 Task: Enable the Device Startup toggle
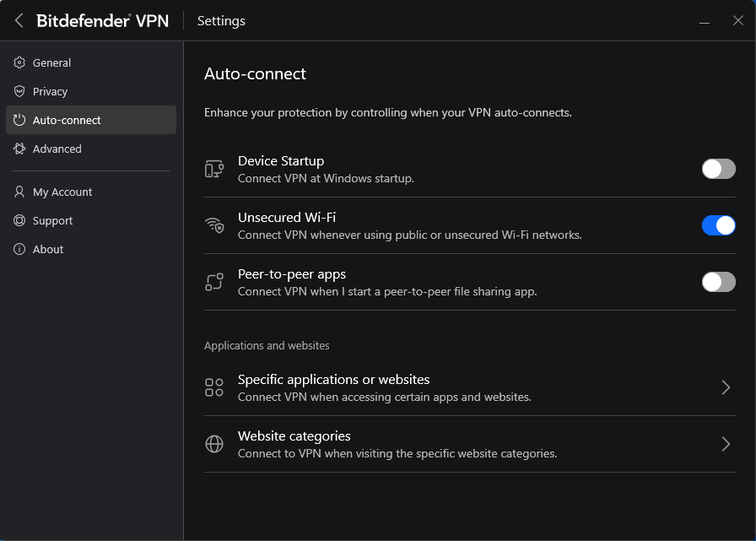718,169
